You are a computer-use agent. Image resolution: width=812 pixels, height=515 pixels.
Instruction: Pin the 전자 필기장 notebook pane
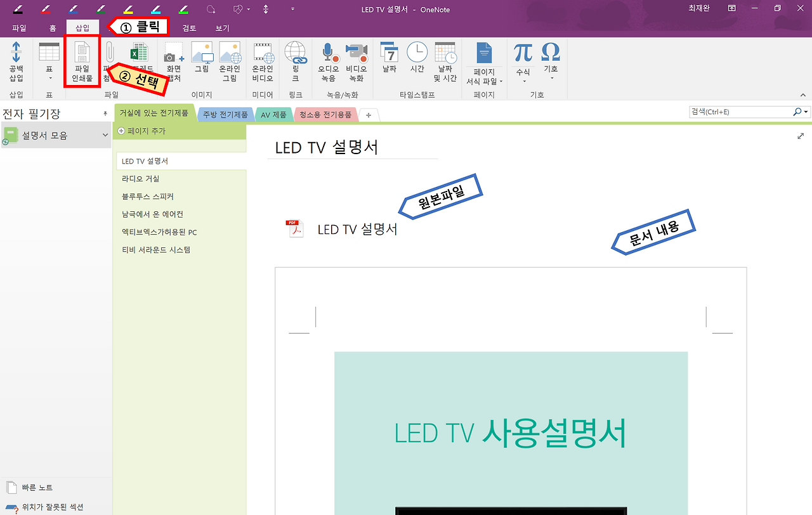point(105,114)
